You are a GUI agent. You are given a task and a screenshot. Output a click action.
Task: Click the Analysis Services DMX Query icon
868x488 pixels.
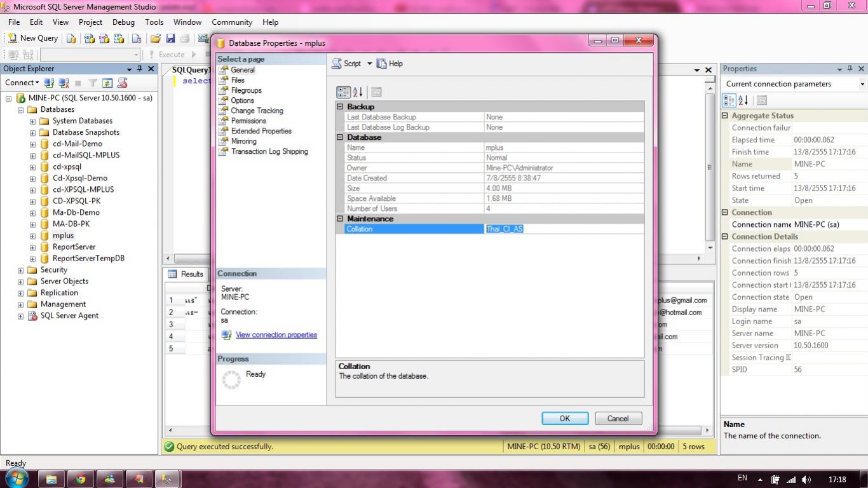point(104,38)
